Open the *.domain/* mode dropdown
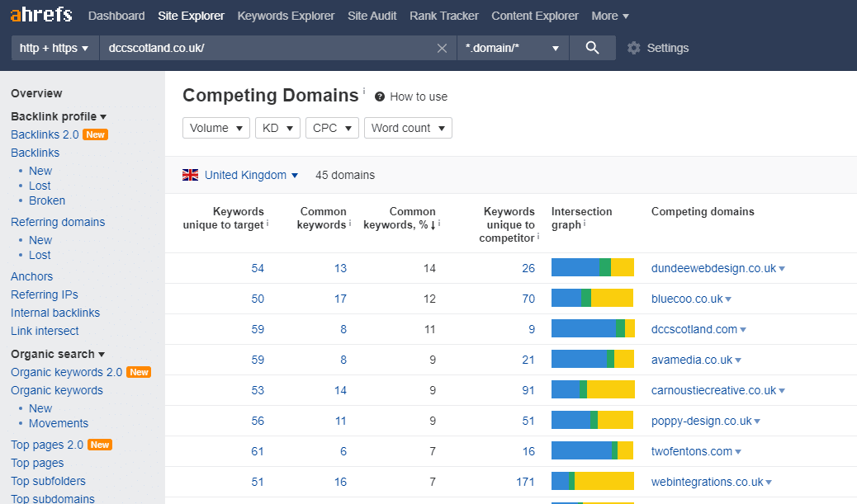 tap(513, 48)
